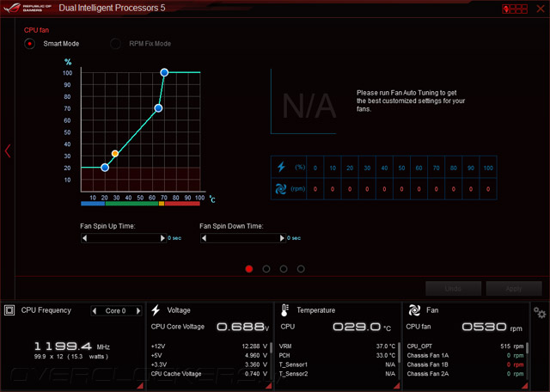Image resolution: width=550 pixels, height=392 pixels.
Task: Expand Temperature panel red corner triangle
Action: click(397, 386)
